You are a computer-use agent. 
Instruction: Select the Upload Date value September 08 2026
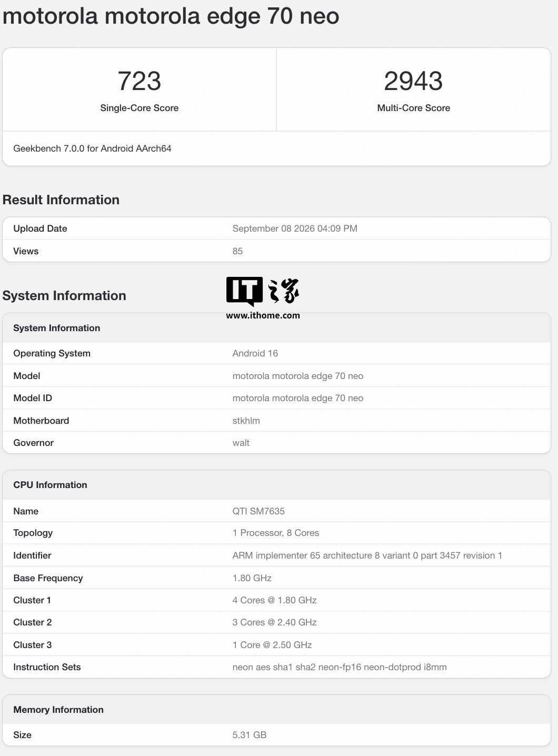tap(295, 228)
